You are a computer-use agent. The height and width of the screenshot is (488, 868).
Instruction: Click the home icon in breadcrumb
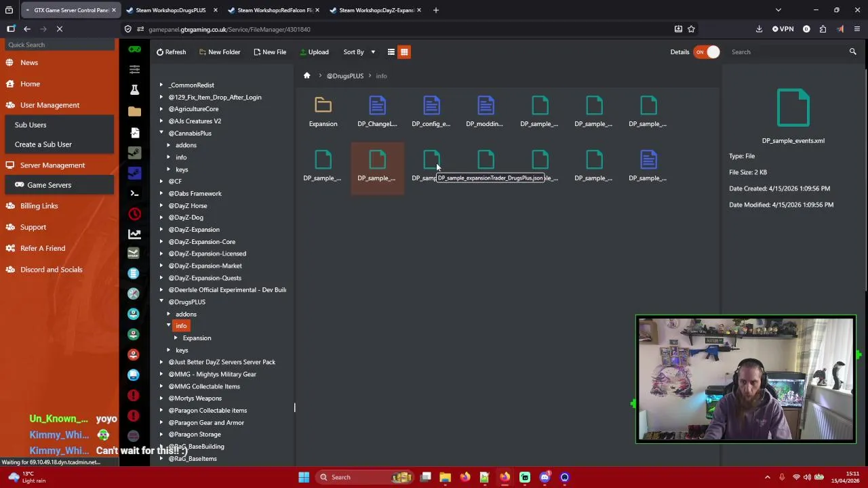307,76
